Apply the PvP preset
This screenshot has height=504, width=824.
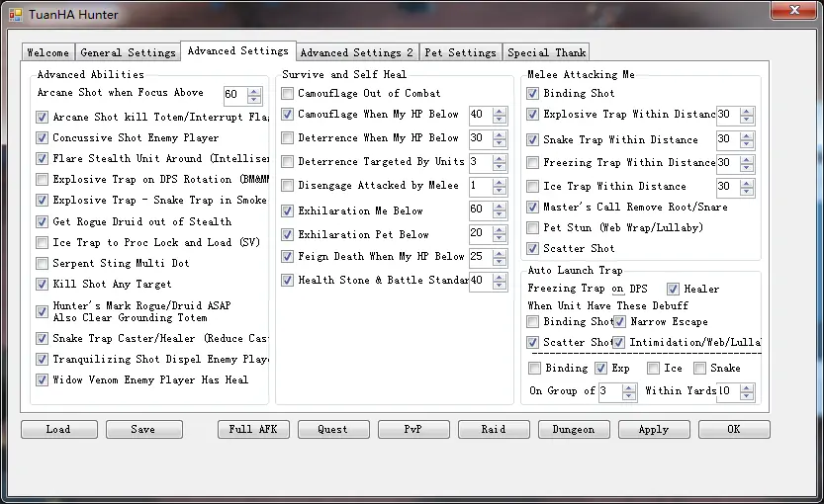point(413,430)
